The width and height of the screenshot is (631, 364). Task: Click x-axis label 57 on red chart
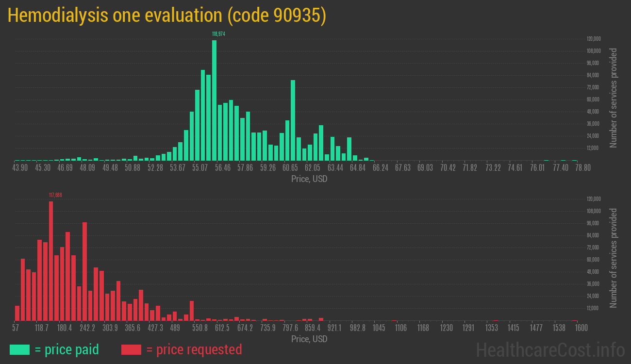[16, 328]
